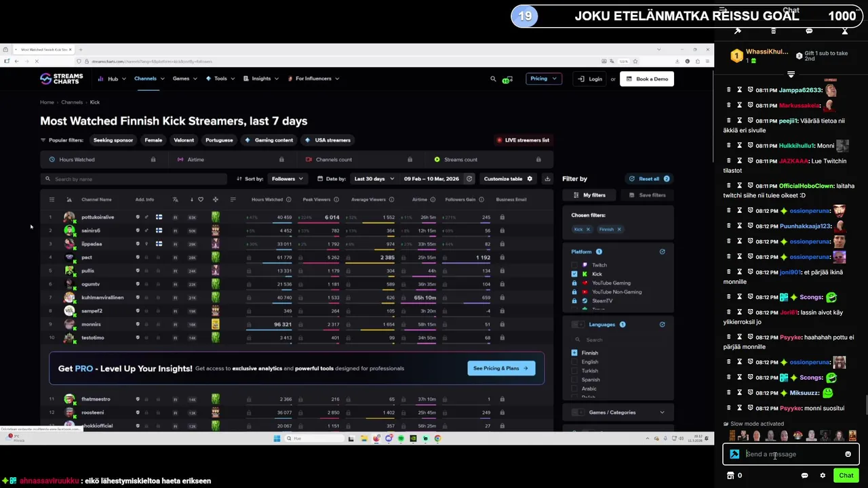Open the moderation hammer icon above chat
868x488 pixels.
pos(738,31)
